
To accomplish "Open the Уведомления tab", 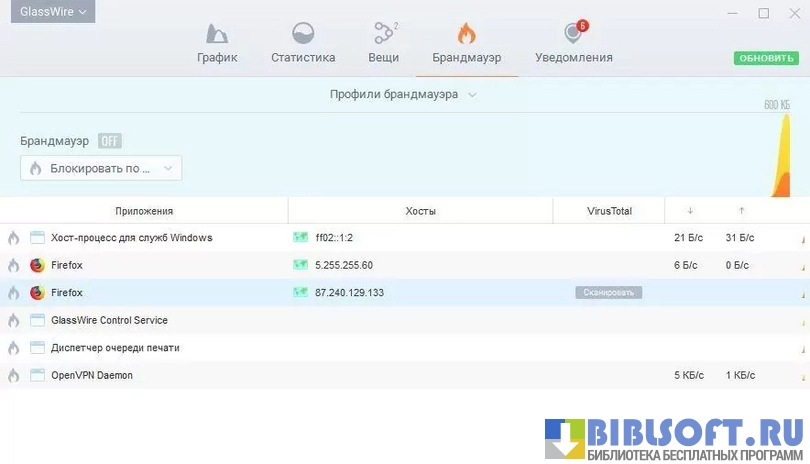I will (x=573, y=44).
